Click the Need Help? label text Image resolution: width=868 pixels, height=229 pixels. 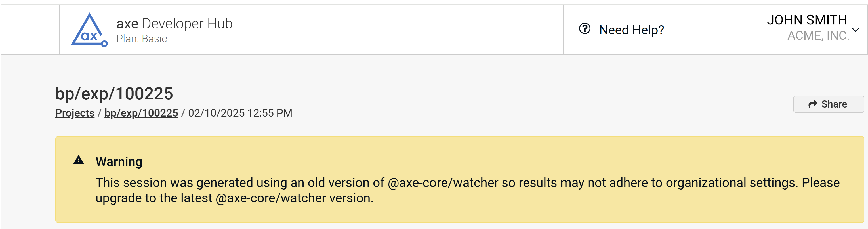tap(631, 30)
